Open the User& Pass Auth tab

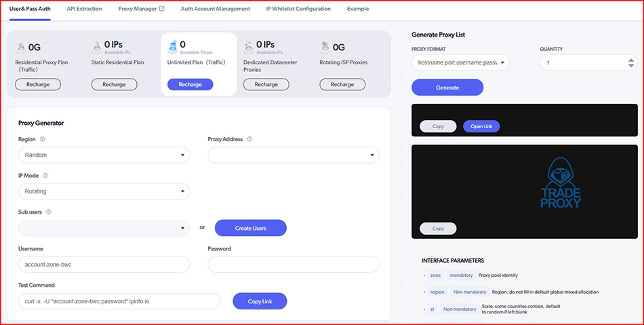click(30, 9)
